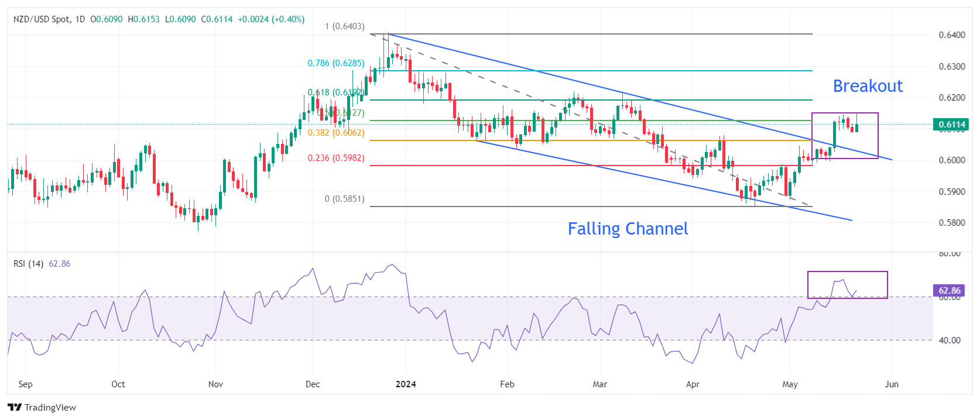980x420 pixels.
Task: Select the 1 (0.6403) Fibonacci top label
Action: (345, 26)
